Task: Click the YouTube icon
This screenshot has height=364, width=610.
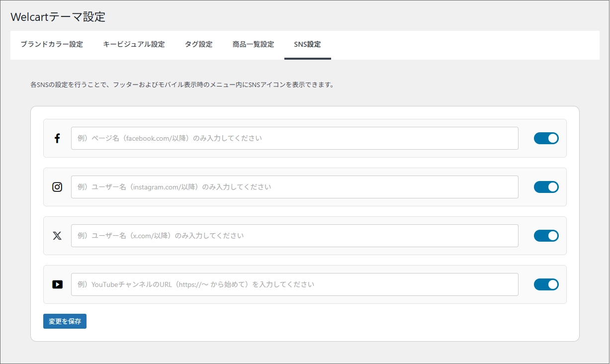Action: (x=57, y=284)
